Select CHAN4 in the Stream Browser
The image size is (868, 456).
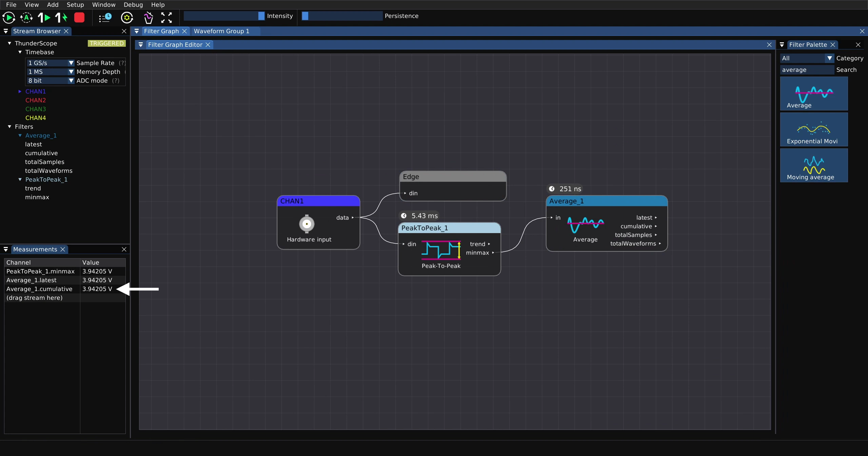click(36, 118)
